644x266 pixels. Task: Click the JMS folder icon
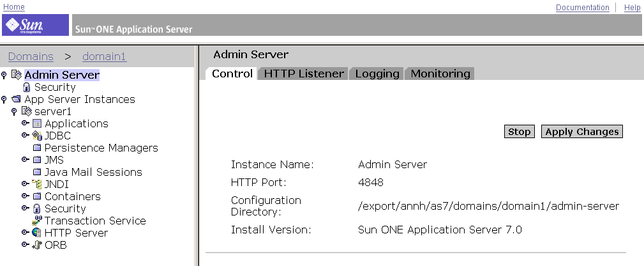click(x=37, y=160)
